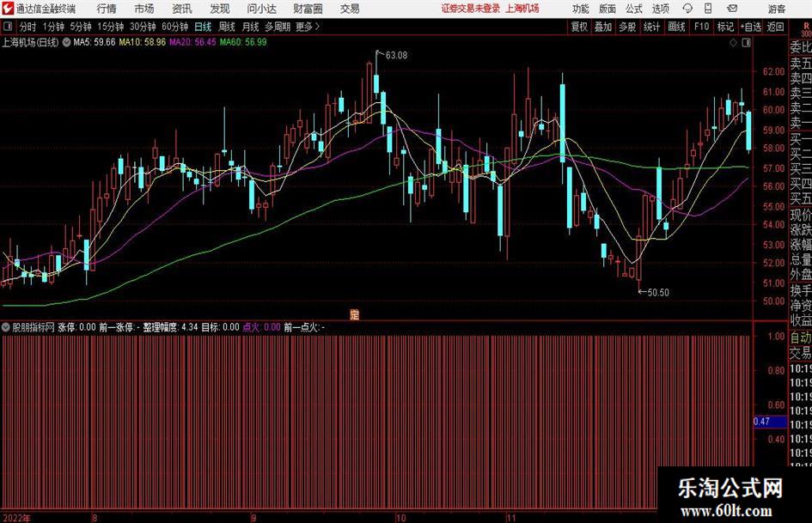Open the 功能 menu
812x523 pixels.
coord(581,9)
